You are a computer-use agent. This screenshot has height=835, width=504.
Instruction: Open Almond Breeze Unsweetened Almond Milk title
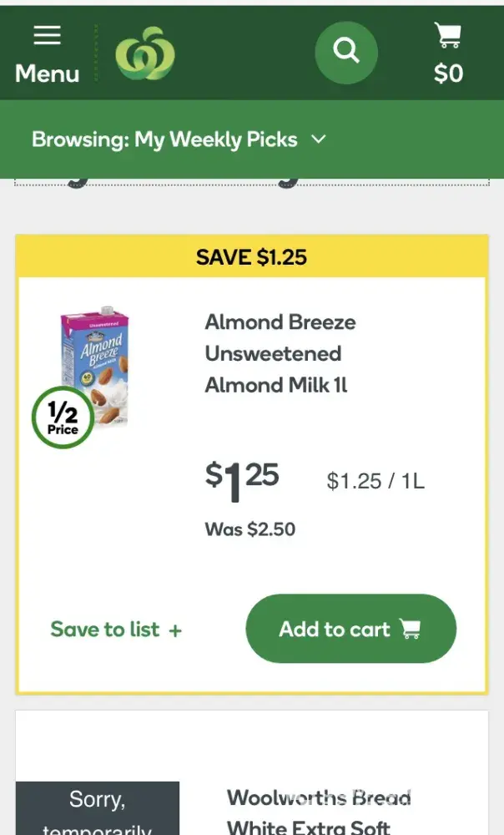pyautogui.click(x=280, y=353)
